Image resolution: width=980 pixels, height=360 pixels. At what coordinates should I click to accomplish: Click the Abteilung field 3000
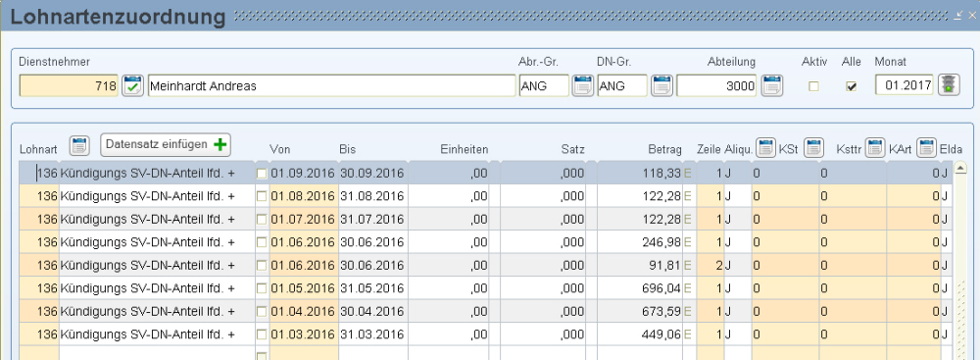pos(717,85)
